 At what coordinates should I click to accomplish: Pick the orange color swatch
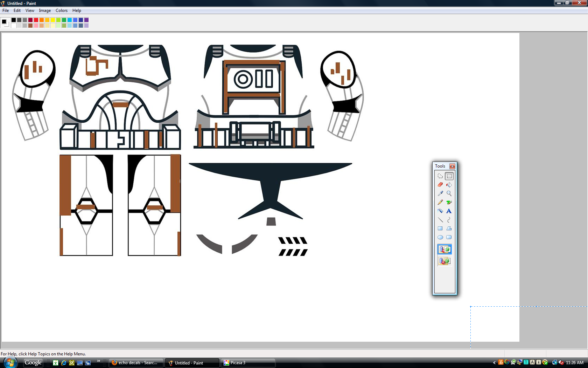(x=42, y=20)
